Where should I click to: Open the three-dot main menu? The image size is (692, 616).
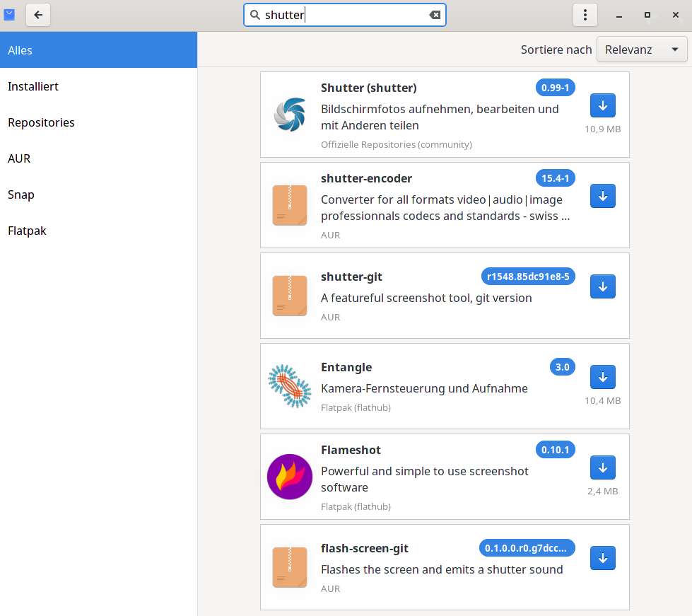tap(585, 15)
